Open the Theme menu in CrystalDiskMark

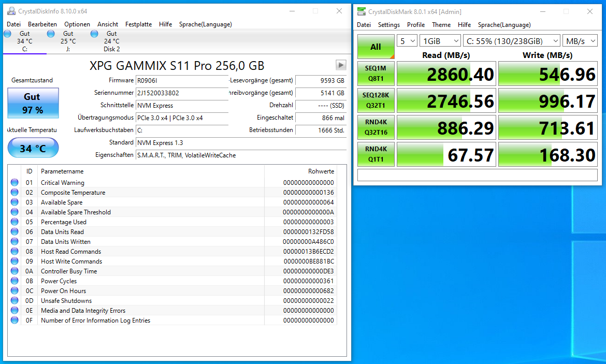point(441,25)
